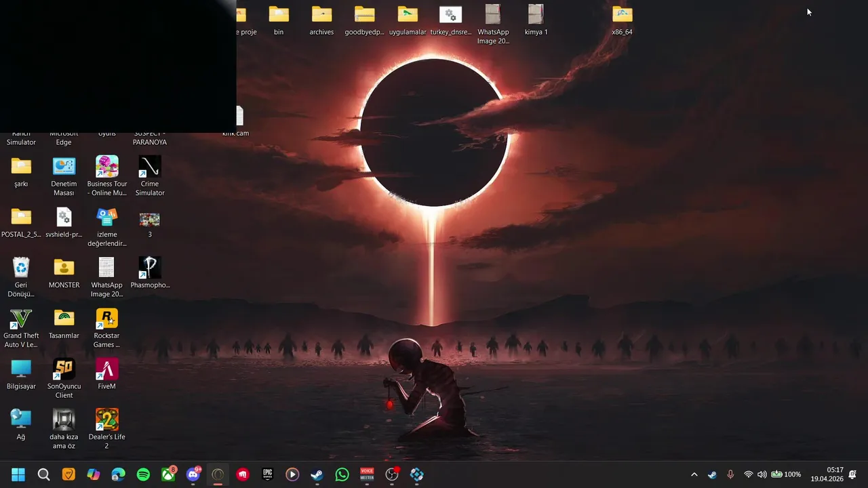Open the orange app icon next to Search
This screenshot has width=868, height=488.
[x=68, y=474]
